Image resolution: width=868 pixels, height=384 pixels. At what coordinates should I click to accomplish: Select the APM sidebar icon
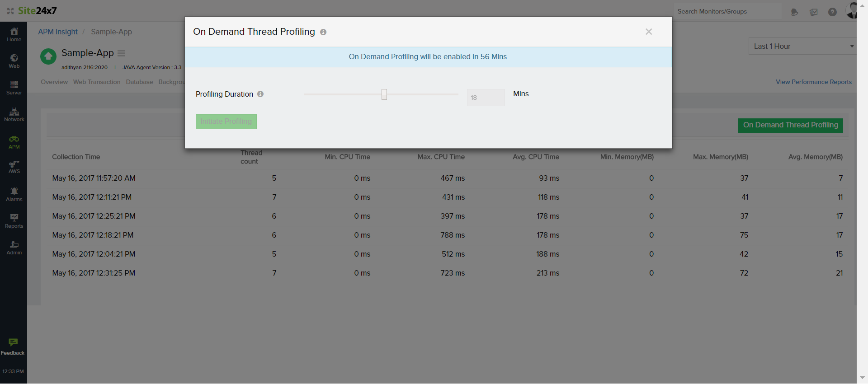(14, 142)
